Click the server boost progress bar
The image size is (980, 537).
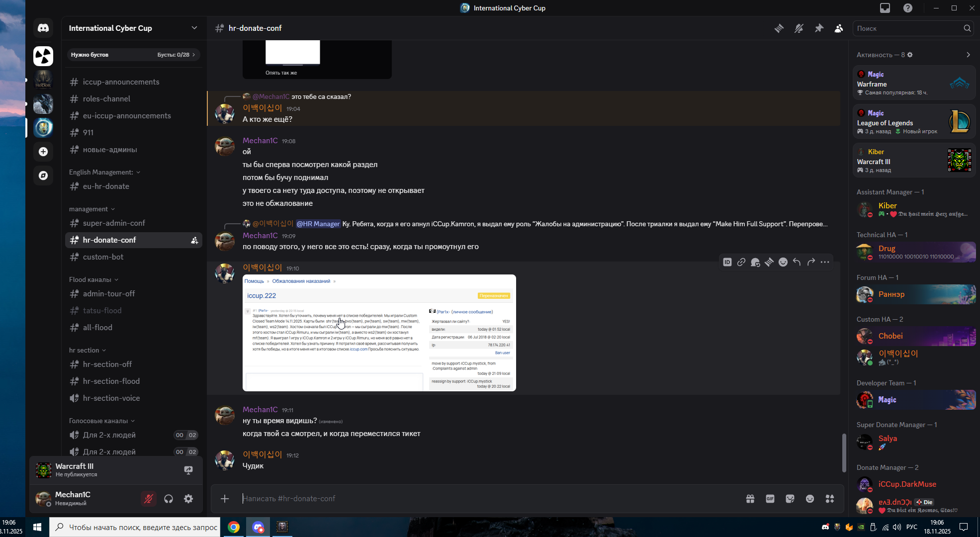tap(133, 55)
